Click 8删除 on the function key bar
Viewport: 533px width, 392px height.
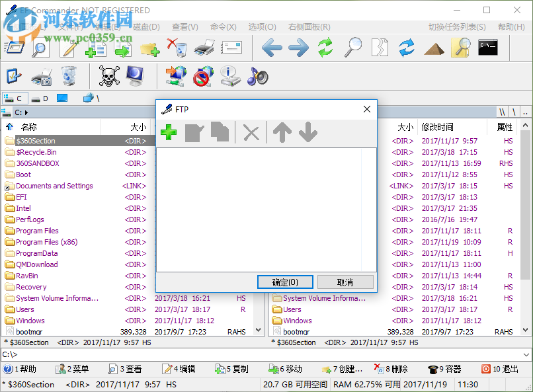397,370
